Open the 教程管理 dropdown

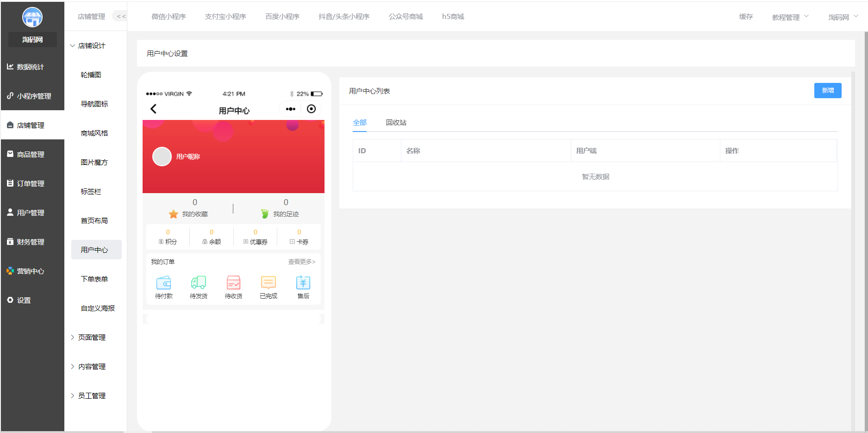[790, 17]
